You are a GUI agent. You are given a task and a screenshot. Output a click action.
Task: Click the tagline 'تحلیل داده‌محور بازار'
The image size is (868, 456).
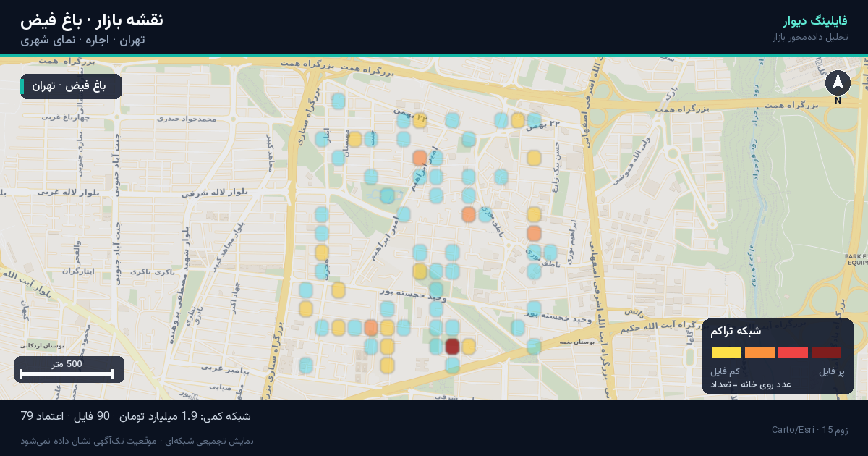(x=811, y=36)
